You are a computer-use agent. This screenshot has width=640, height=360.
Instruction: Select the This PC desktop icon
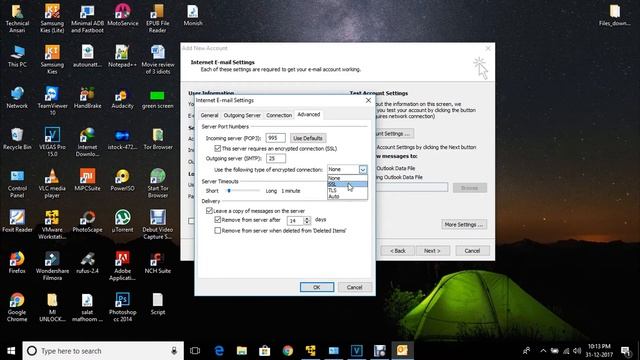pos(17,56)
